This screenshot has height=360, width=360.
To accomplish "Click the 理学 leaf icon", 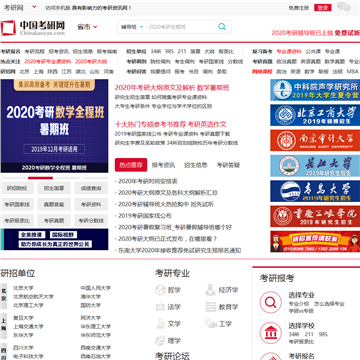I will tap(160, 341).
